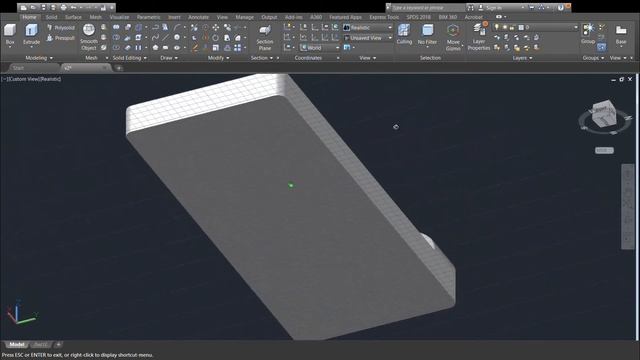Activate the Polysolid tool

[61, 28]
